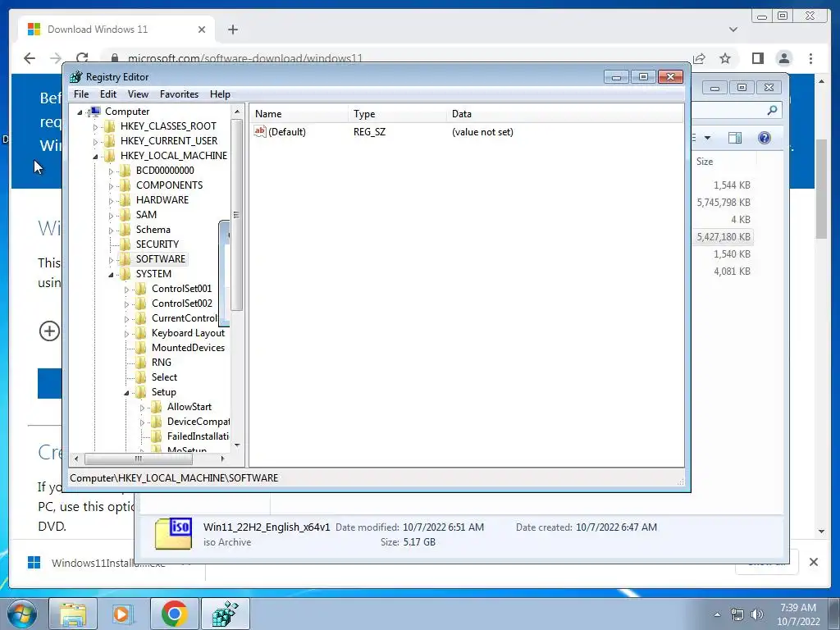Select the HKEY_LOCAL_MACHINE folder icon
This screenshot has width=840, height=630.
coord(110,156)
